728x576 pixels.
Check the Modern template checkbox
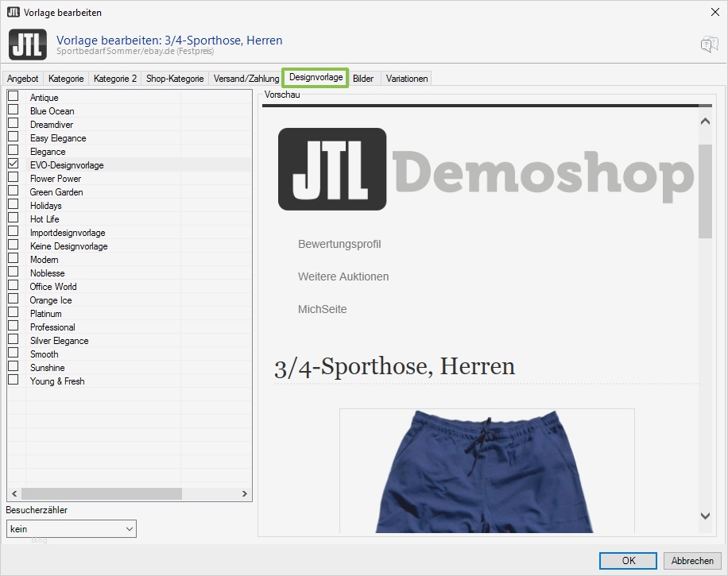pos(12,259)
